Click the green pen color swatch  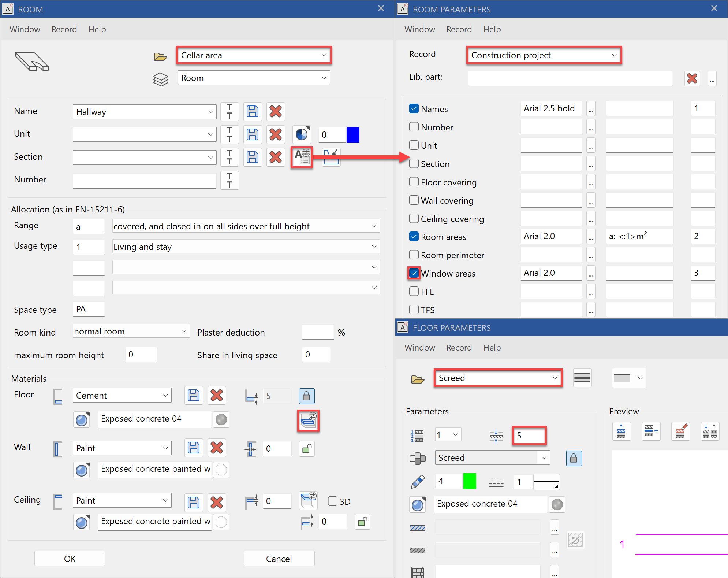tap(469, 481)
